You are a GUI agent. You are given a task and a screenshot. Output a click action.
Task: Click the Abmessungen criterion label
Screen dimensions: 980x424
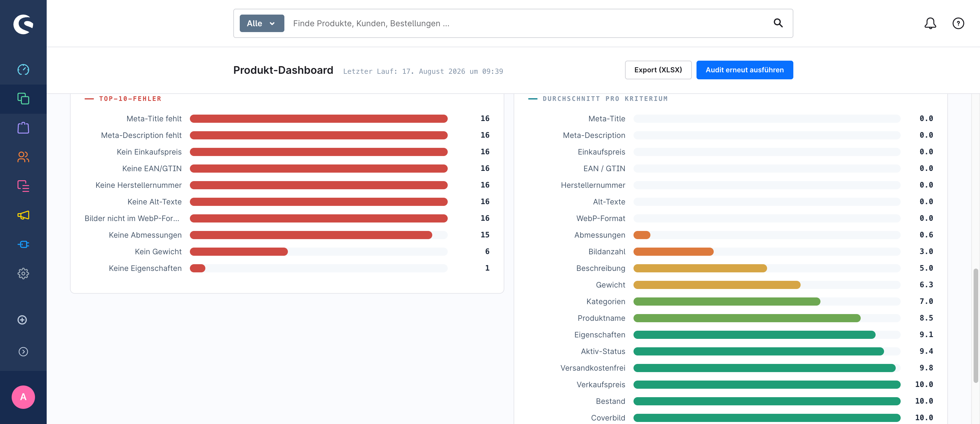click(x=600, y=235)
